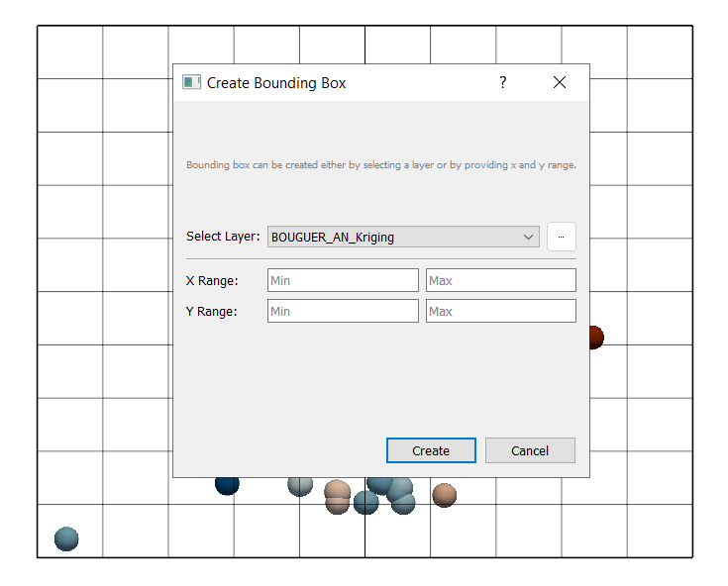
Task: Close the Create Bounding Box dialog
Action: click(x=560, y=83)
